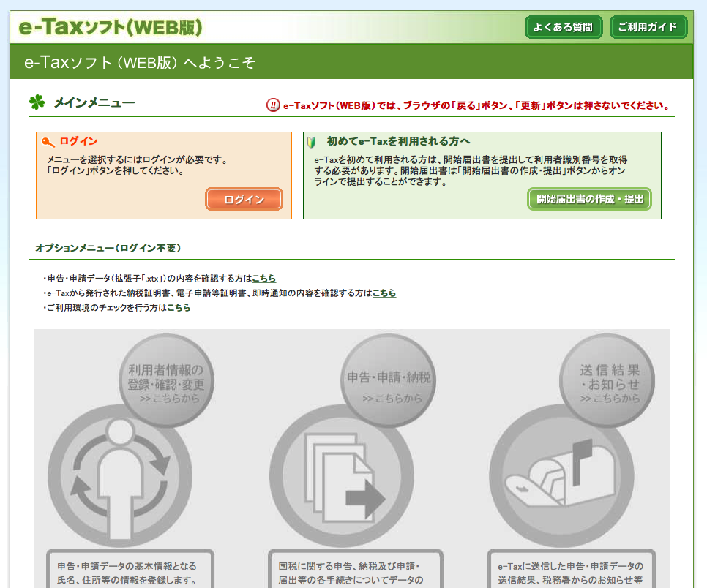
Task: Click the documents with arrow icon
Action: pyautogui.click(x=342, y=476)
